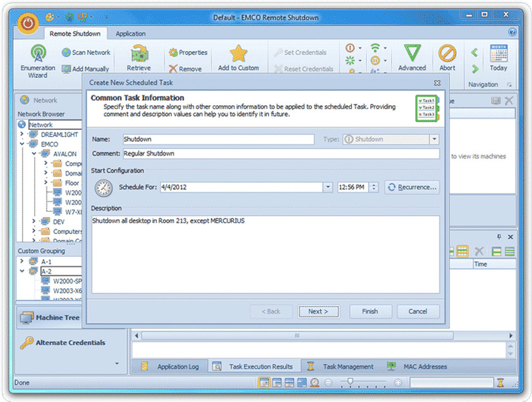Click the pin icon on right panel

498,237
